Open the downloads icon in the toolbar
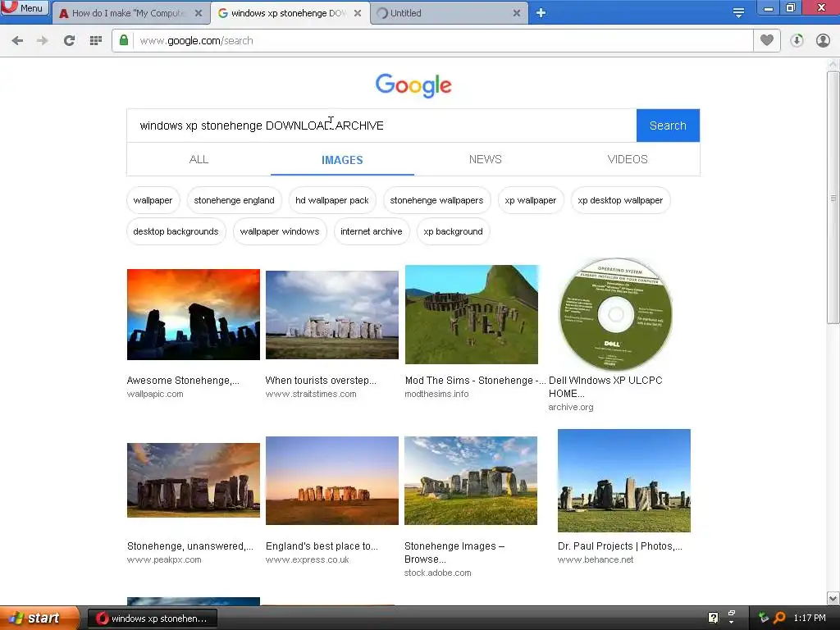 (x=797, y=41)
